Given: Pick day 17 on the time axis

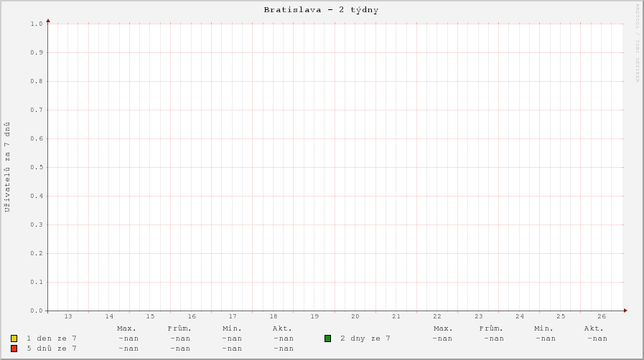Looking at the screenshot, I should [x=233, y=316].
